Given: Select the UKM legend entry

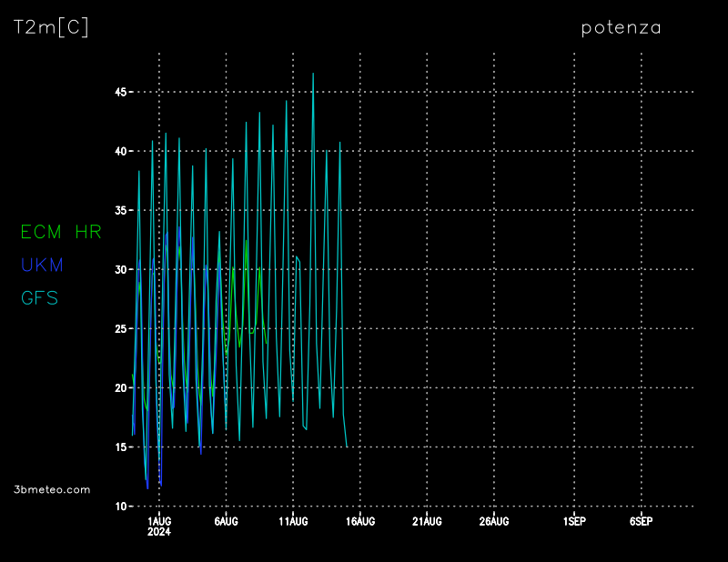Looking at the screenshot, I should coord(42,266).
